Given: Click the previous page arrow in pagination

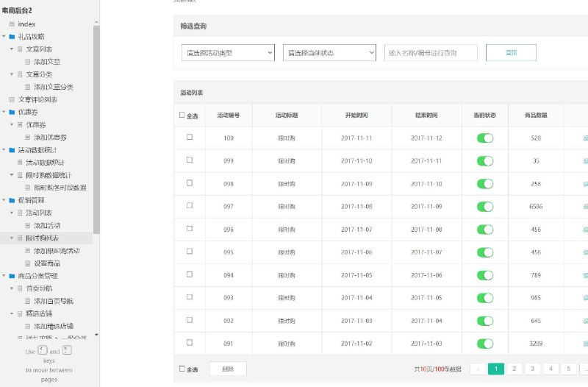Looking at the screenshot, I should click(x=478, y=369).
